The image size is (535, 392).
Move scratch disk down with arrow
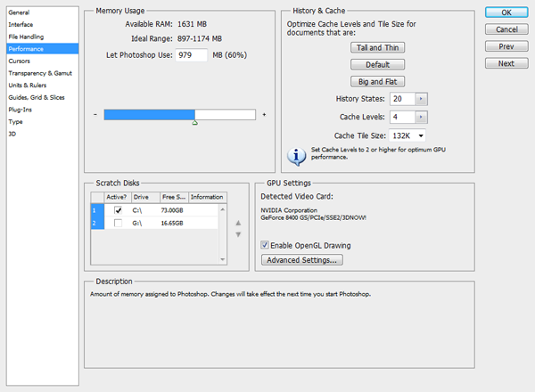pyautogui.click(x=238, y=234)
